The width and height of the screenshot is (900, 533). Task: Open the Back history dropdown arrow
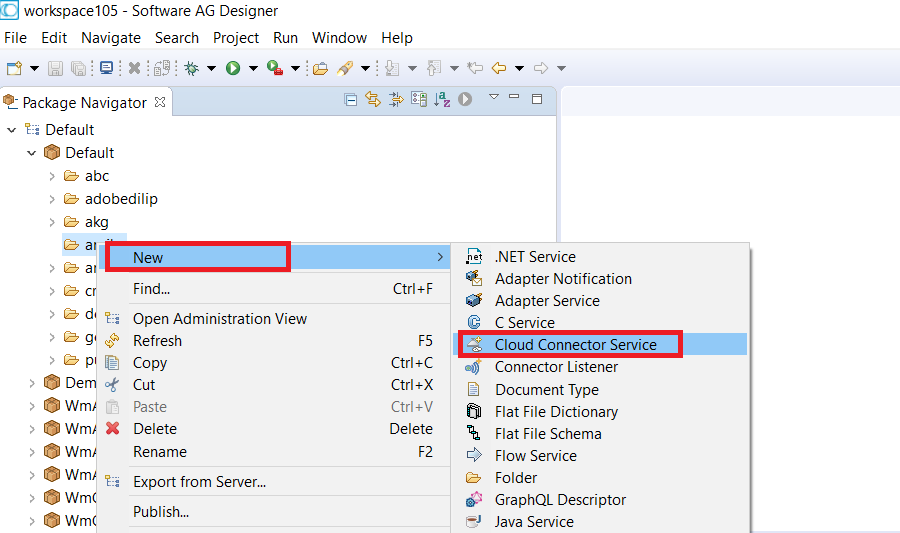coord(519,68)
